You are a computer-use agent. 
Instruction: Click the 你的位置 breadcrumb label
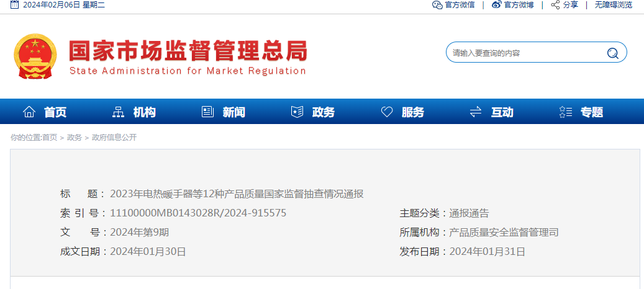click(26, 138)
